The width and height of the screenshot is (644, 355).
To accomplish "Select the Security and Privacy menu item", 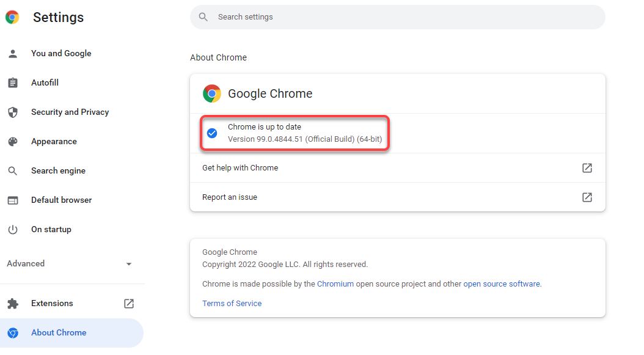I will [70, 112].
